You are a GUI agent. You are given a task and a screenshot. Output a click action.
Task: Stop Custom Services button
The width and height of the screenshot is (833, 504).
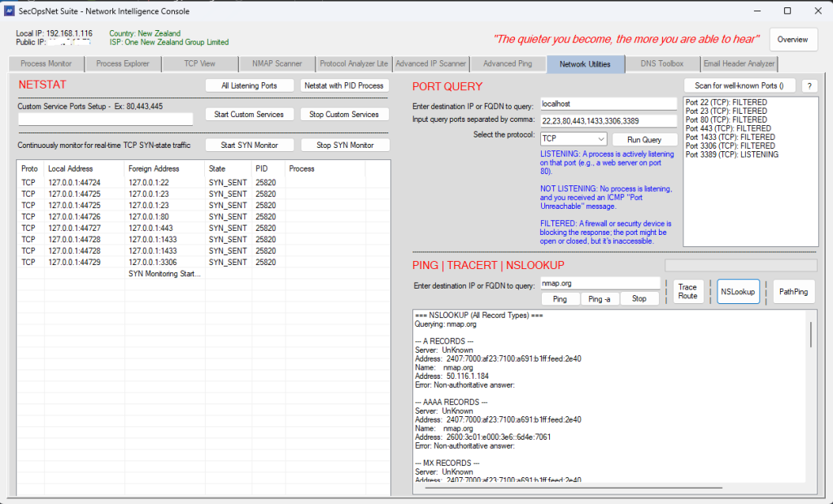click(344, 115)
